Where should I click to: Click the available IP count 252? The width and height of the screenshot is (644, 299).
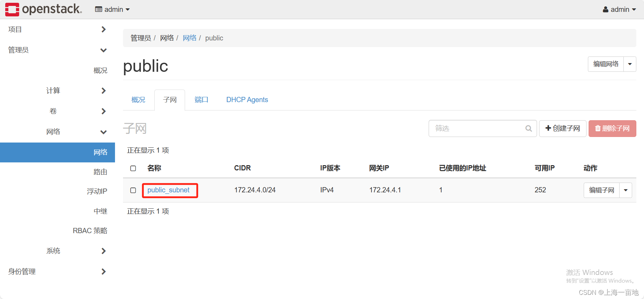pyautogui.click(x=540, y=190)
